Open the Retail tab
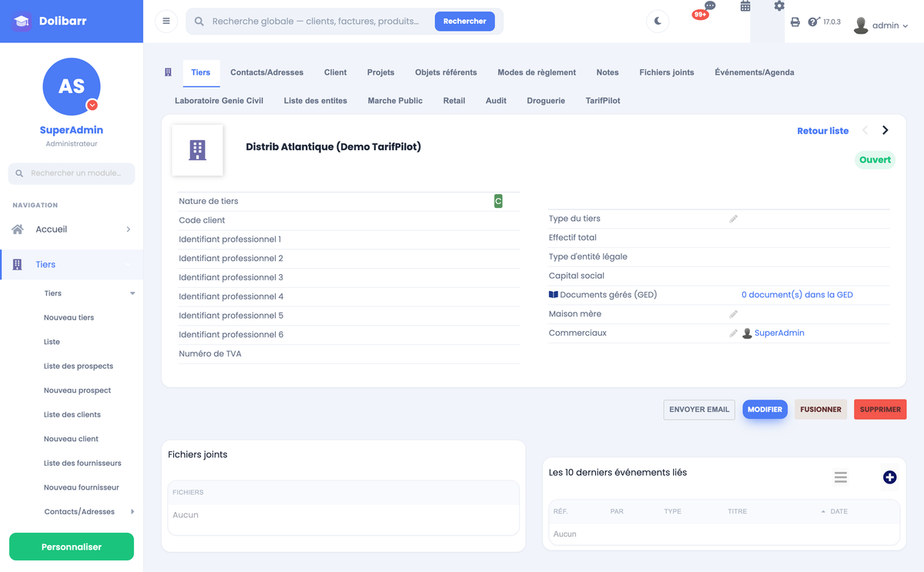 click(x=454, y=101)
